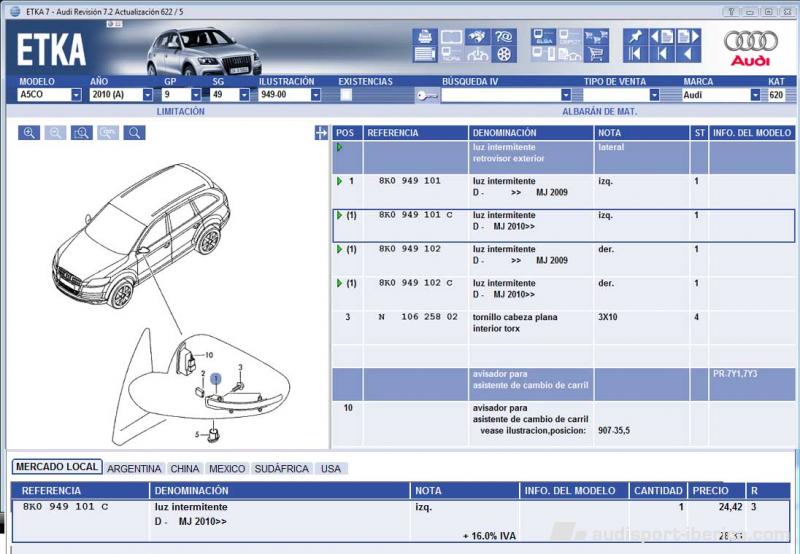Click the single-bar previous arrow icon
Image resolution: width=800 pixels, height=554 pixels.
662,54
